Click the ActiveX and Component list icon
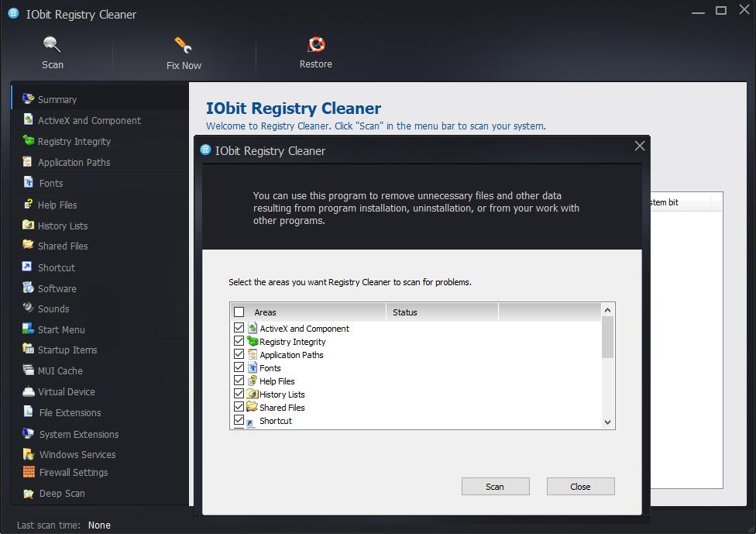Screen dimensions: 756x534 point(253,328)
